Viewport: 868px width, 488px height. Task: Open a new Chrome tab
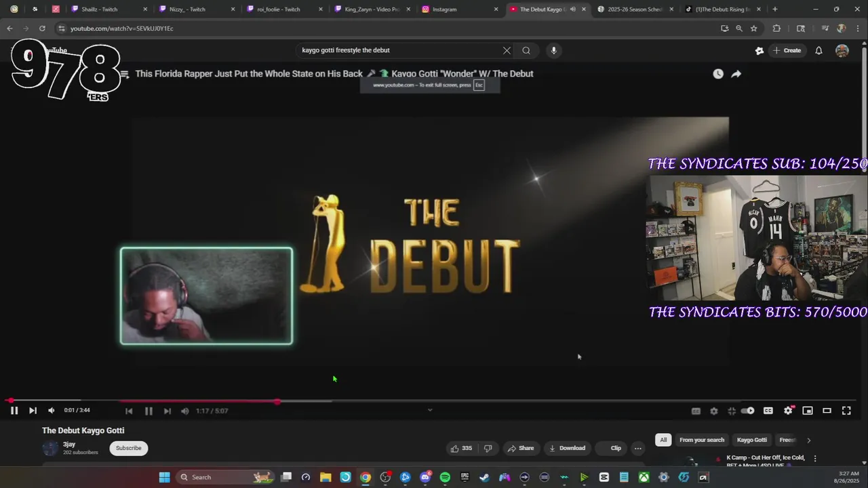775,9
